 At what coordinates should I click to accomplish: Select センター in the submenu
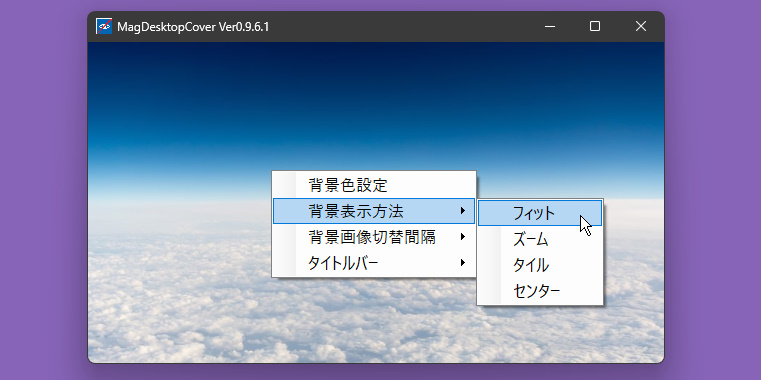[540, 291]
